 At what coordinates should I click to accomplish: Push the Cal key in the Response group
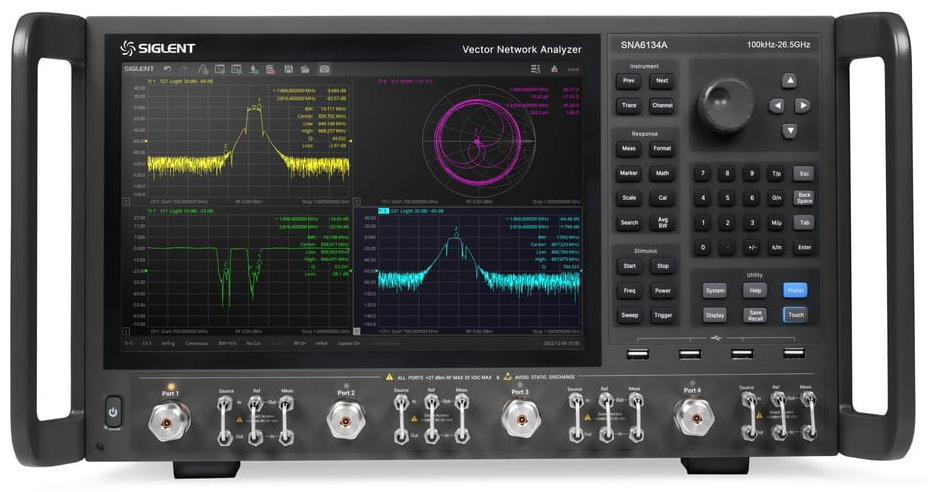662,198
